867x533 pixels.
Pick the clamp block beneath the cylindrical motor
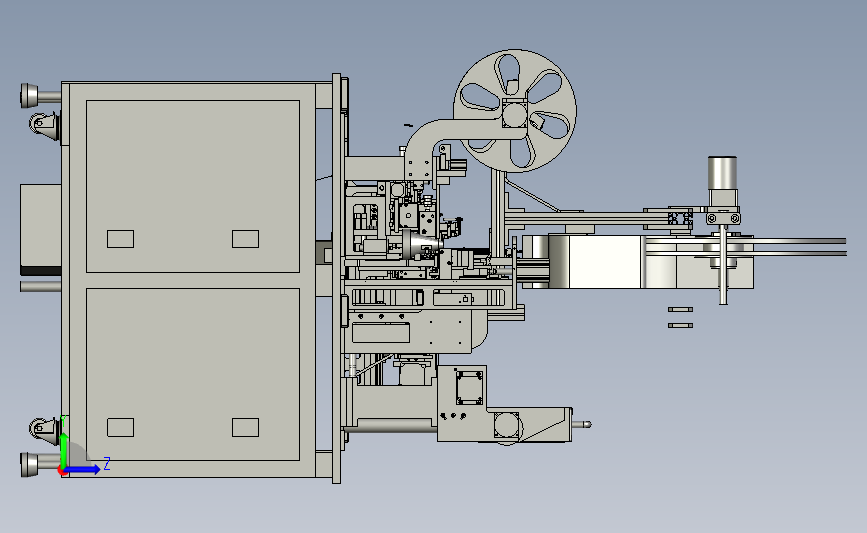[723, 216]
